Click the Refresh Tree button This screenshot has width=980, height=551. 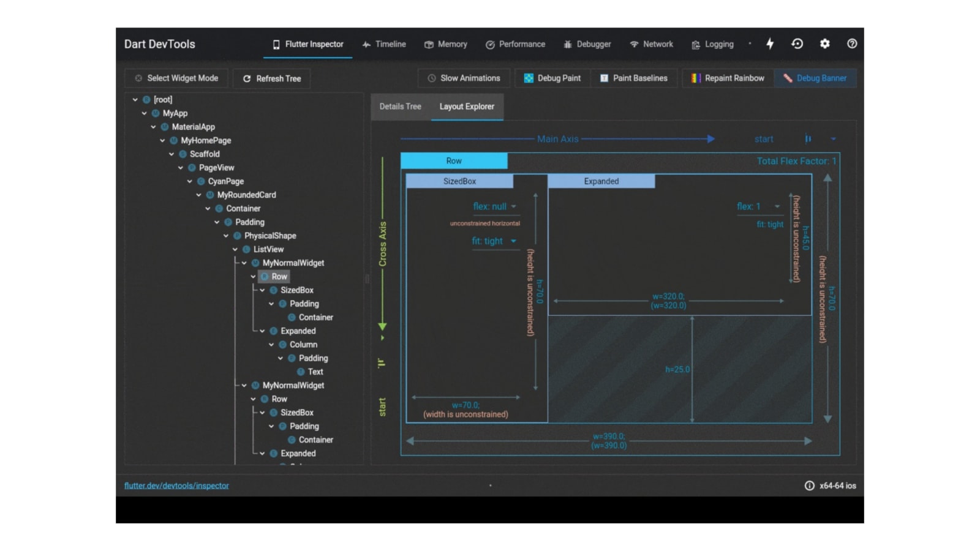click(271, 78)
